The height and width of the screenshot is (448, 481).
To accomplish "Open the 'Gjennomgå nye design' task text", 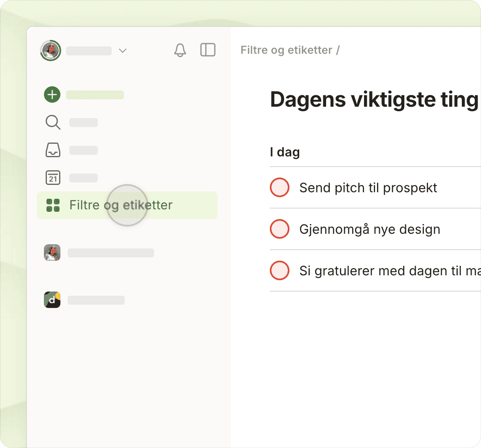I will pyautogui.click(x=369, y=229).
